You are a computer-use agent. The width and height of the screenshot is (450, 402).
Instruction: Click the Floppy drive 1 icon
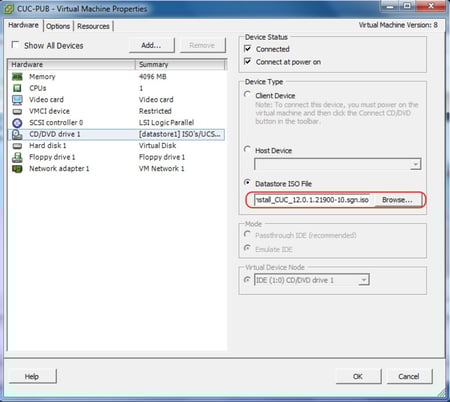[x=17, y=157]
